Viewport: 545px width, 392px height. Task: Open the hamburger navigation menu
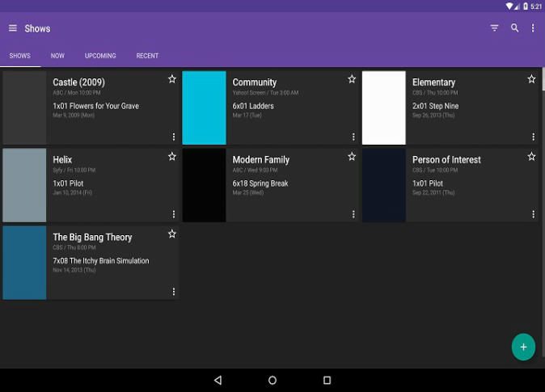(x=13, y=28)
